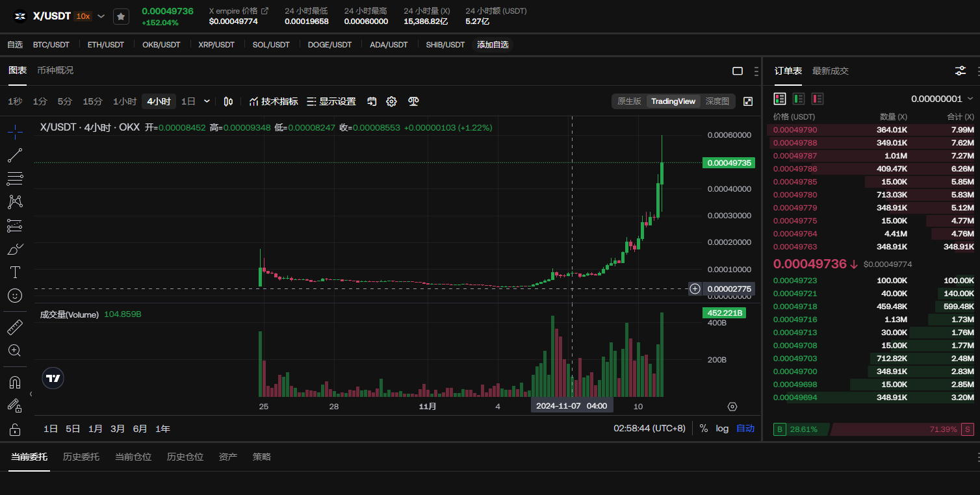
Task: Switch to the 深度图 depth chart
Action: (x=717, y=101)
